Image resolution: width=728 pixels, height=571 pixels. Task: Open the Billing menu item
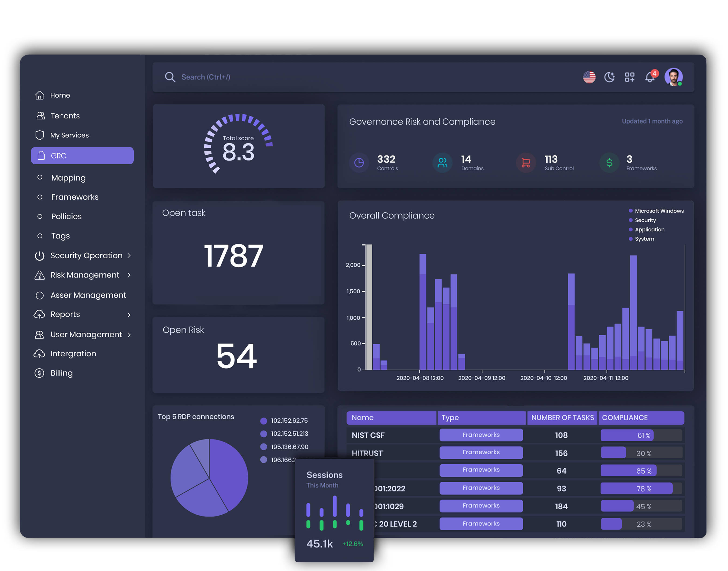pyautogui.click(x=61, y=373)
